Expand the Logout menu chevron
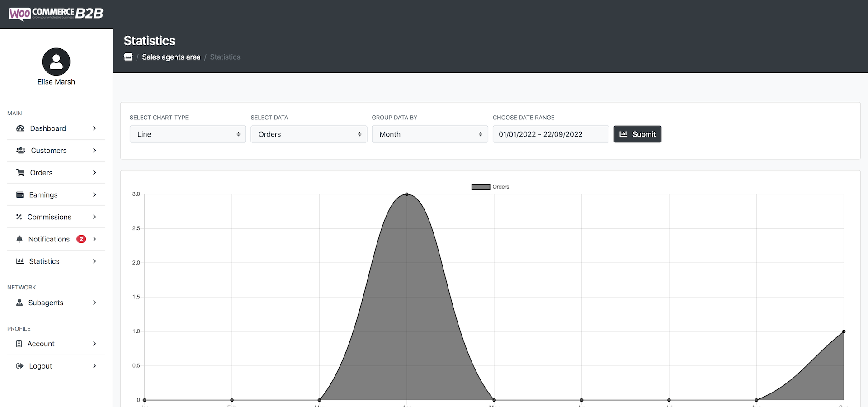The height and width of the screenshot is (407, 868). [x=94, y=366]
